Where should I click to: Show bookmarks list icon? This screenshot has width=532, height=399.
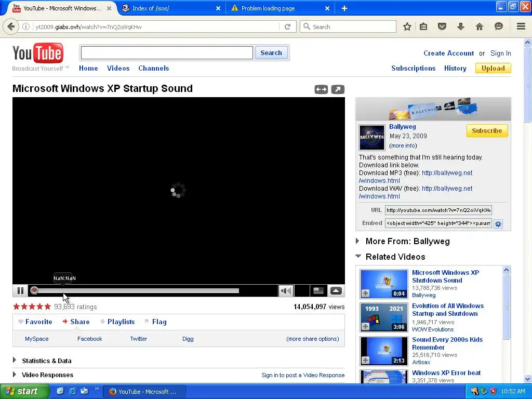point(423,26)
